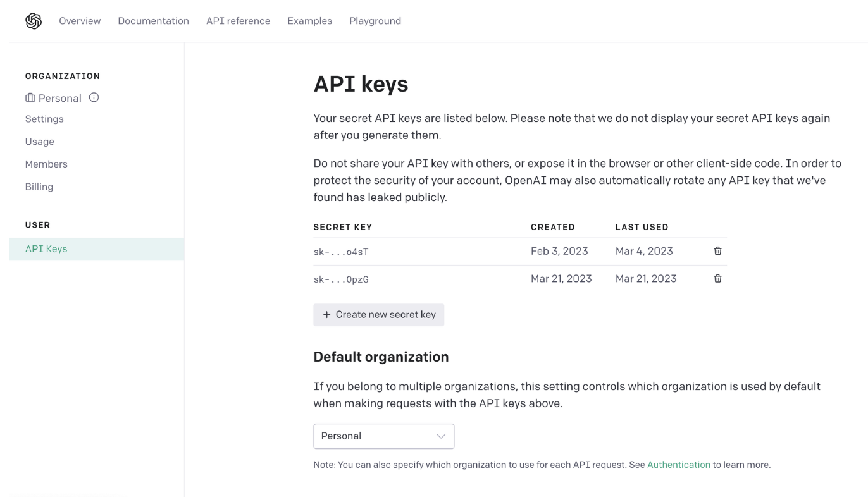Image resolution: width=868 pixels, height=502 pixels.
Task: View the Usage page
Action: [40, 142]
